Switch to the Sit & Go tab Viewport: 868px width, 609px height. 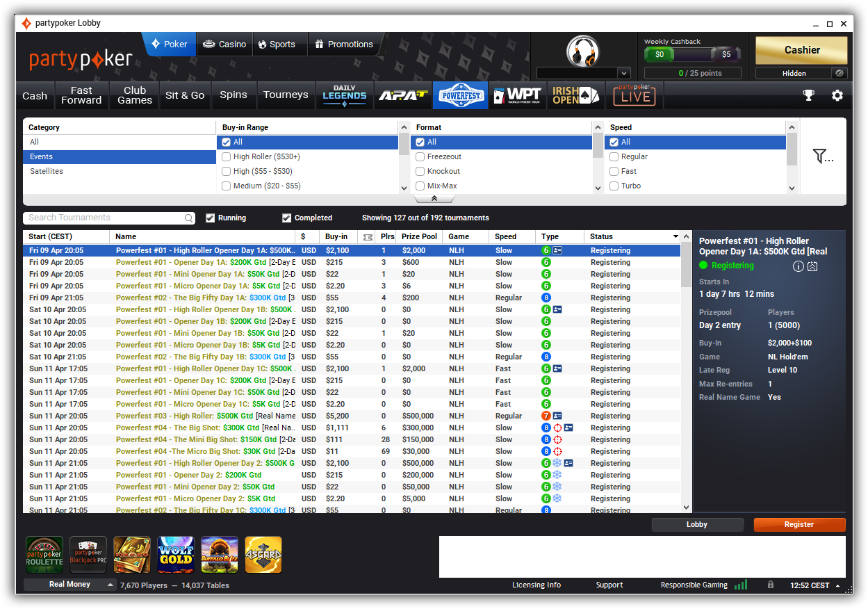point(185,95)
